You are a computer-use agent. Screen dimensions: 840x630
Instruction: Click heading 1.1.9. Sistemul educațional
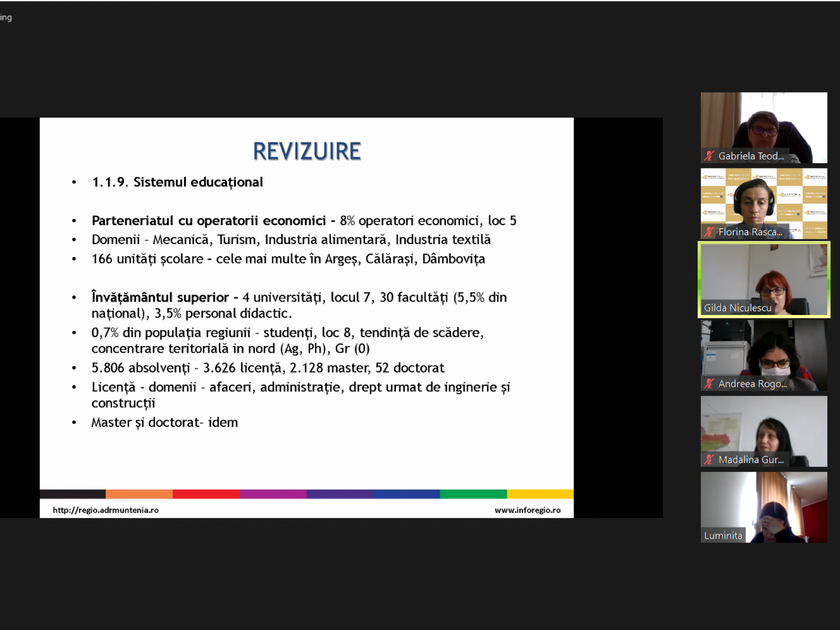pos(177,182)
